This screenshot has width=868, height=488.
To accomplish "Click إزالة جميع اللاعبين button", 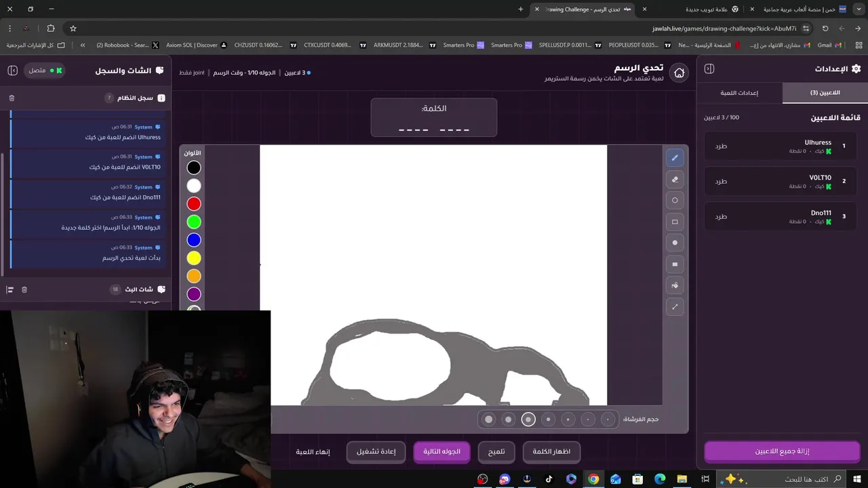I will pyautogui.click(x=782, y=451).
